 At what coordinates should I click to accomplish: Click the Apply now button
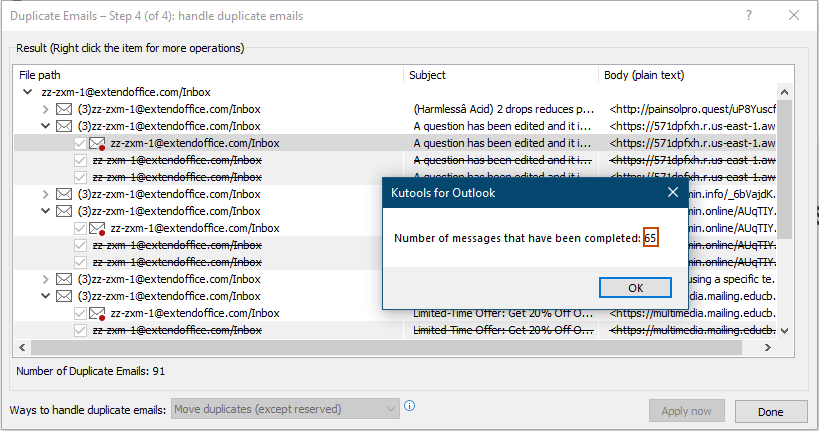(x=686, y=411)
